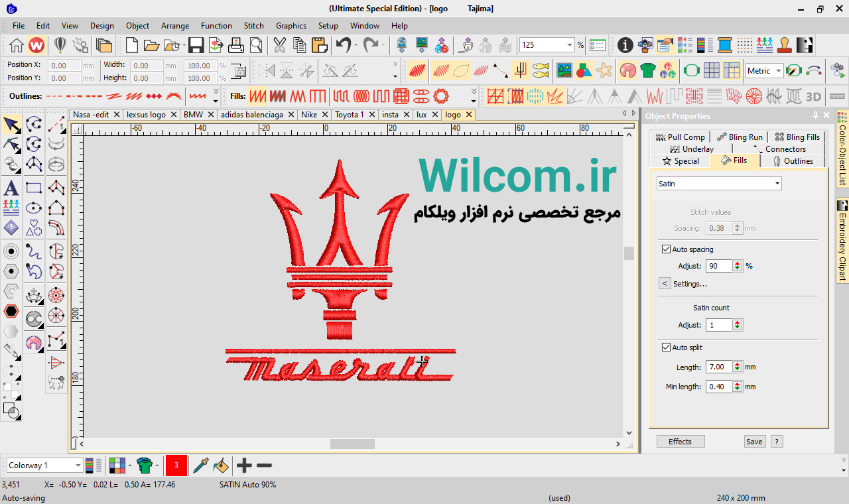The height and width of the screenshot is (504, 849).
Task: Select the Lettering 'A' tool
Action: tap(11, 188)
